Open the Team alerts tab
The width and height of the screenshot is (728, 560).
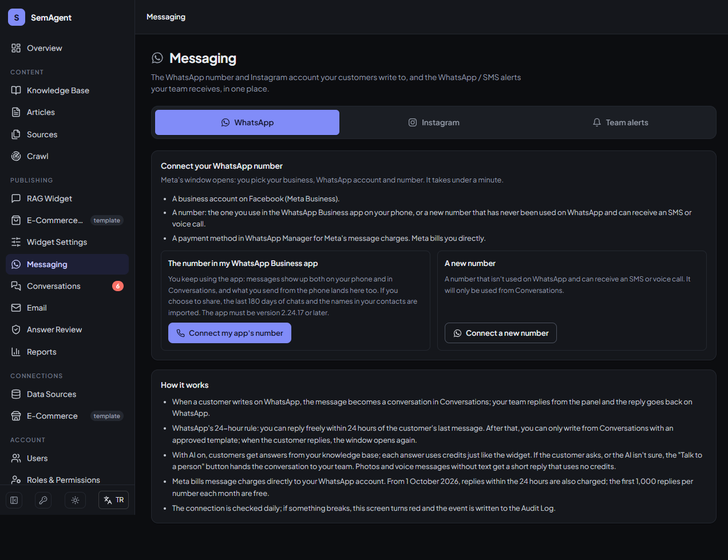click(620, 122)
